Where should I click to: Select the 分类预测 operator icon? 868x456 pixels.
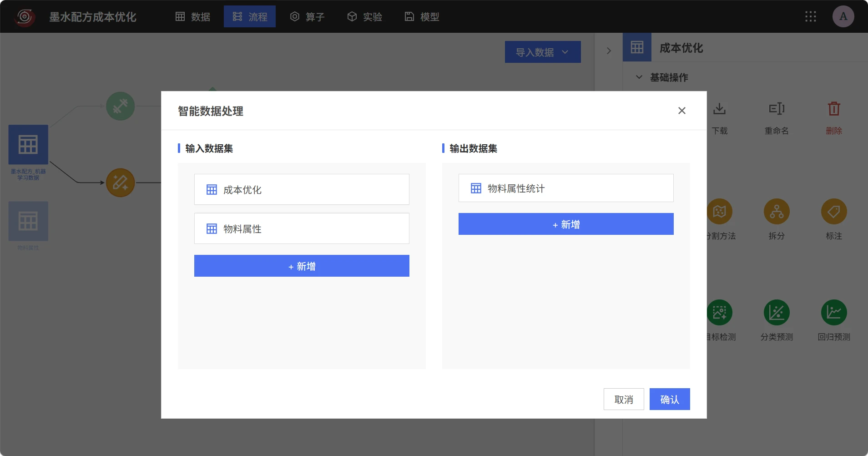pos(777,312)
